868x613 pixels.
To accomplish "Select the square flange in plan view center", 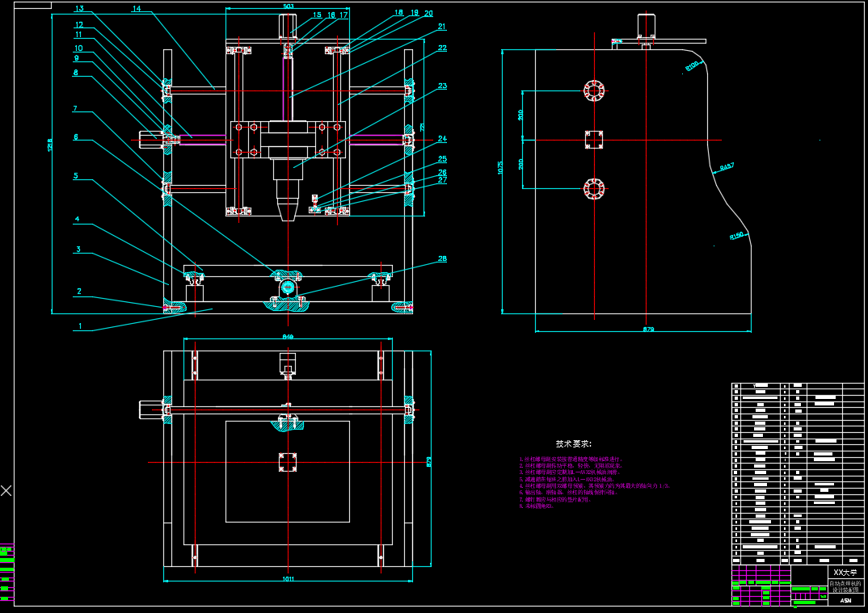I will [288, 463].
